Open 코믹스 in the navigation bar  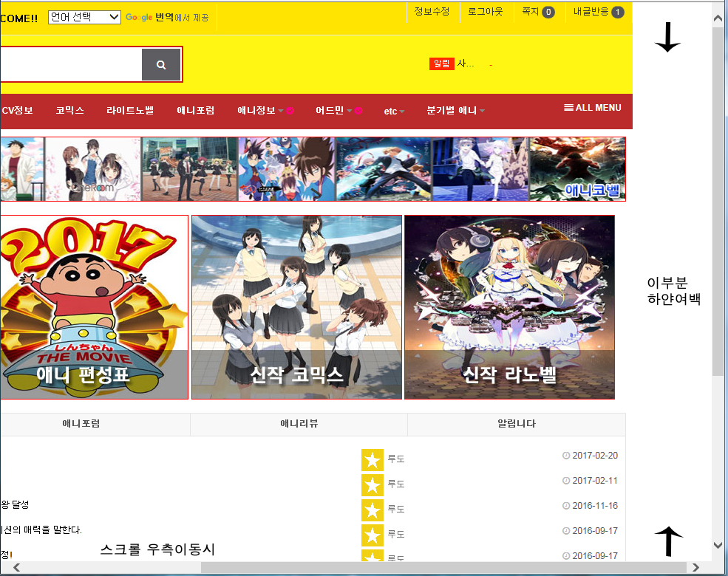click(x=69, y=110)
